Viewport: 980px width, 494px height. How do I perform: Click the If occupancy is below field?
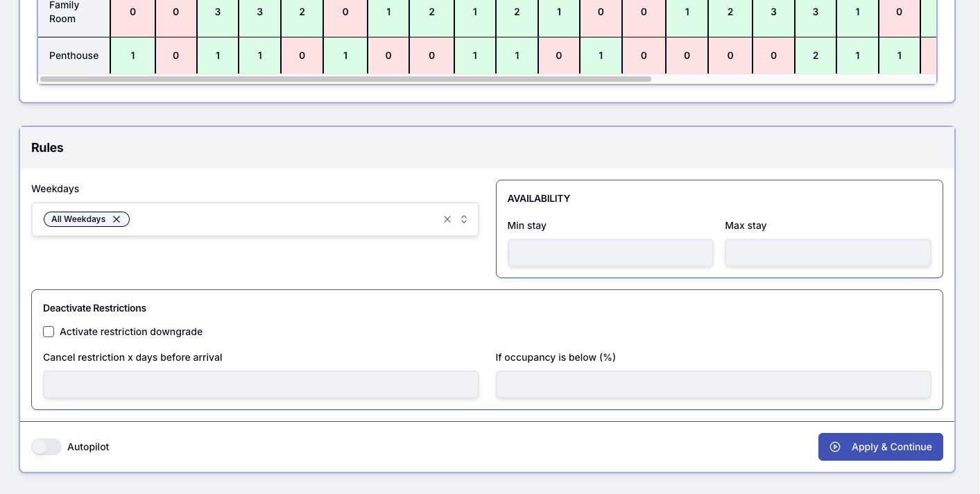point(713,384)
